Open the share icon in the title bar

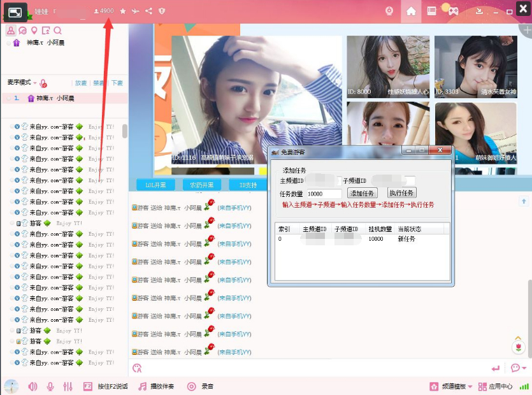coord(148,11)
